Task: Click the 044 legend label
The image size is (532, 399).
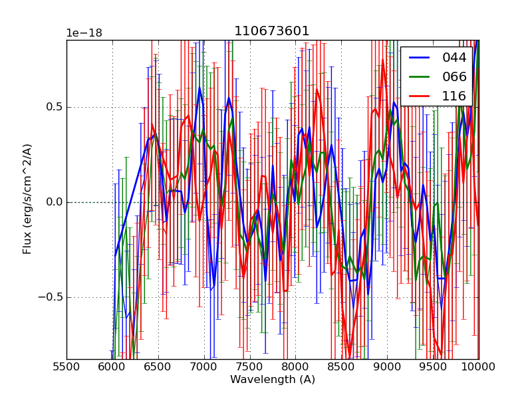Action: [454, 58]
